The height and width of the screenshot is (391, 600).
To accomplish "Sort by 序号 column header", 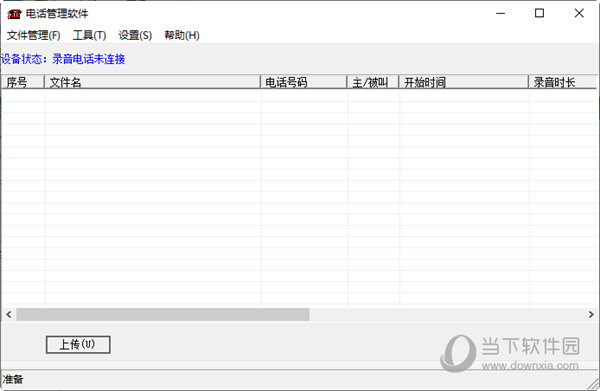I will click(x=23, y=82).
